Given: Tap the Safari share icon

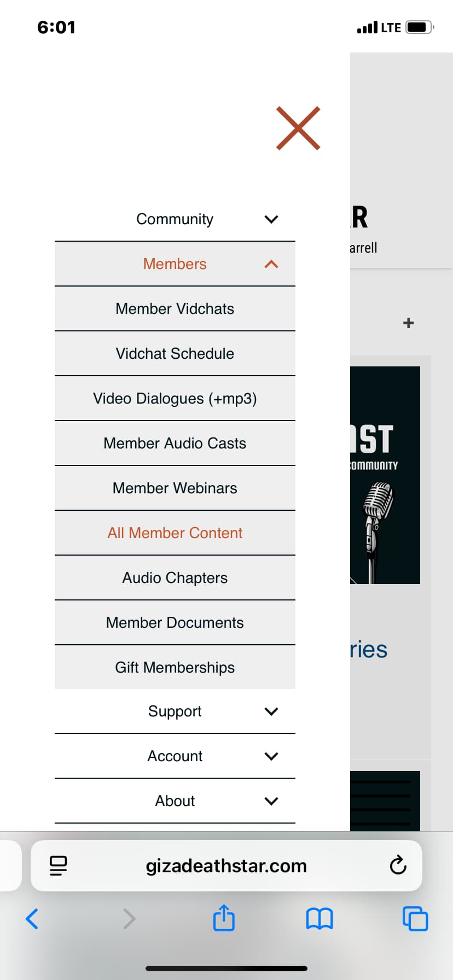Looking at the screenshot, I should tap(224, 918).
